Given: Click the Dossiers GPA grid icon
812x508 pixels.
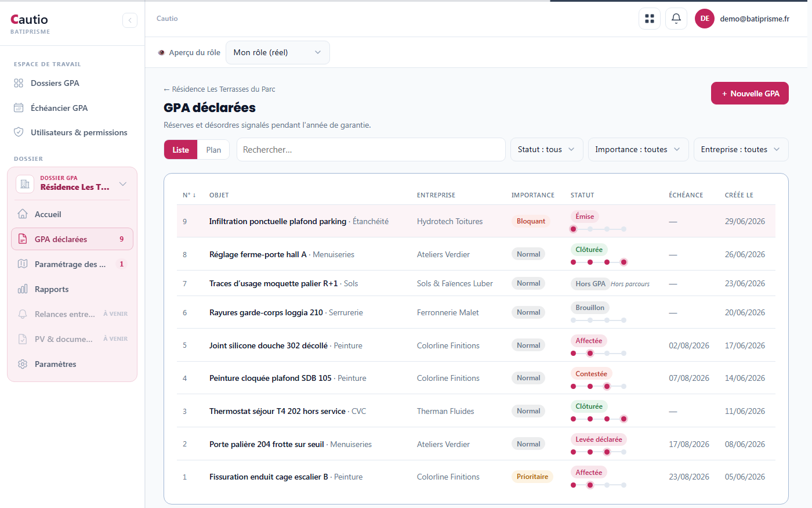Looking at the screenshot, I should pyautogui.click(x=19, y=83).
